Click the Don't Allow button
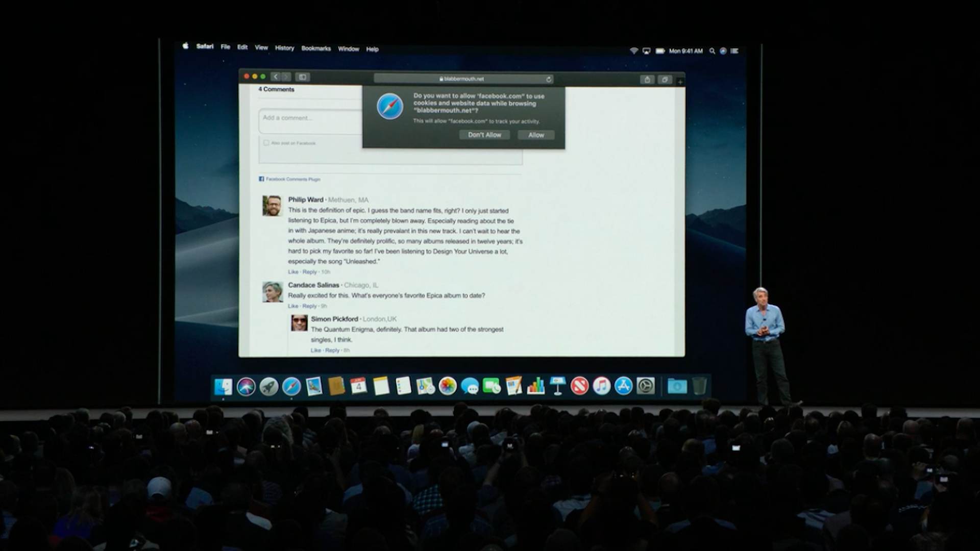The height and width of the screenshot is (551, 980). [484, 135]
